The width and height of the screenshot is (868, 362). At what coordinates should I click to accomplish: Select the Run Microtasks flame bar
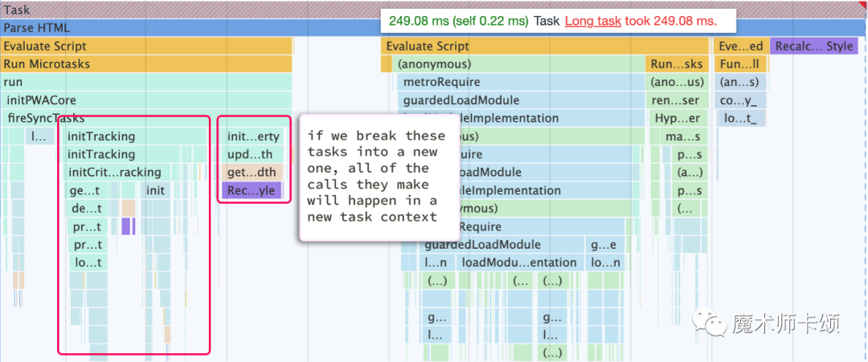[145, 64]
